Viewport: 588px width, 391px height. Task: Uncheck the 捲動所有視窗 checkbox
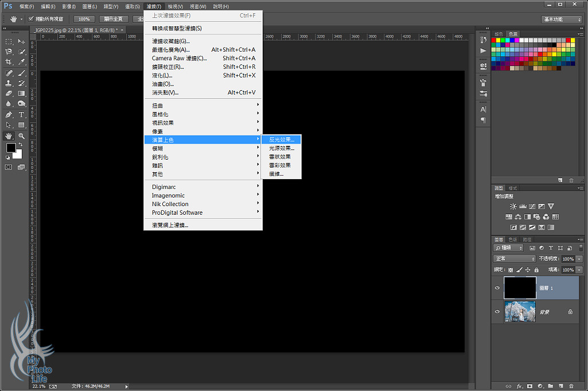click(x=32, y=19)
